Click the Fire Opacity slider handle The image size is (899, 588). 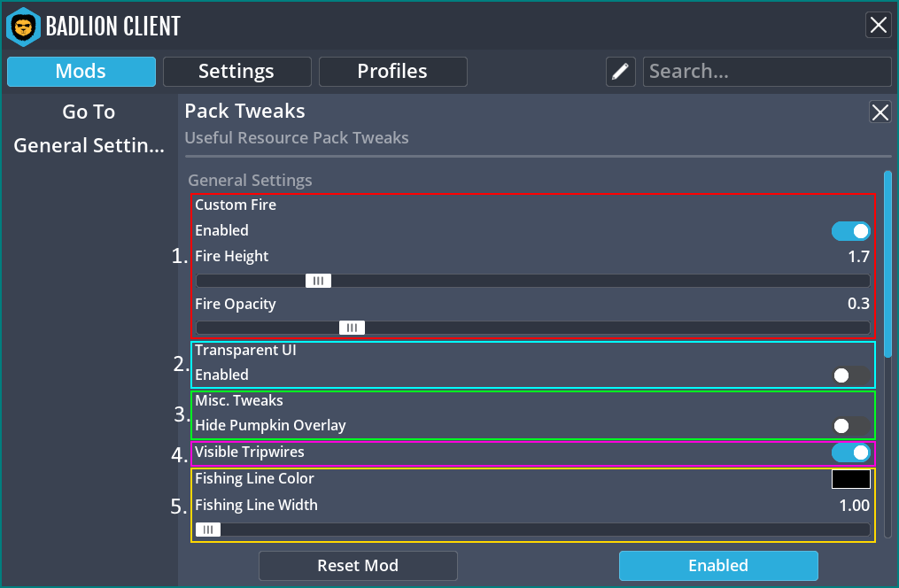tap(352, 328)
